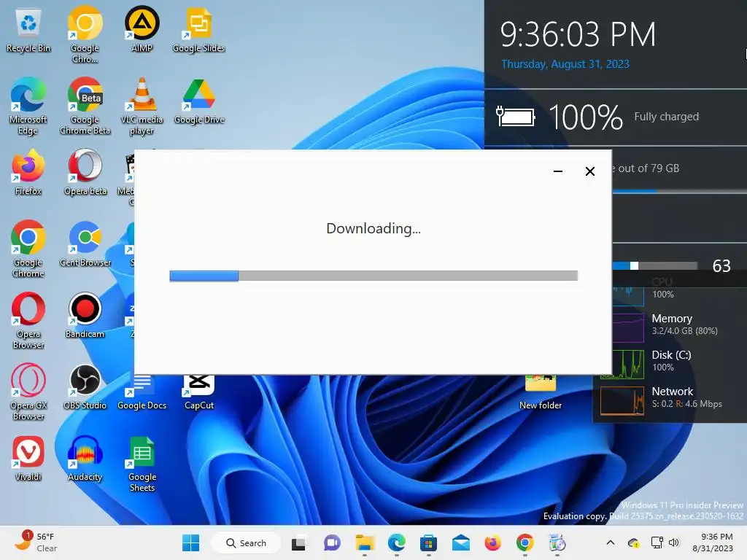Launch VLC media player from desktop

click(142, 106)
